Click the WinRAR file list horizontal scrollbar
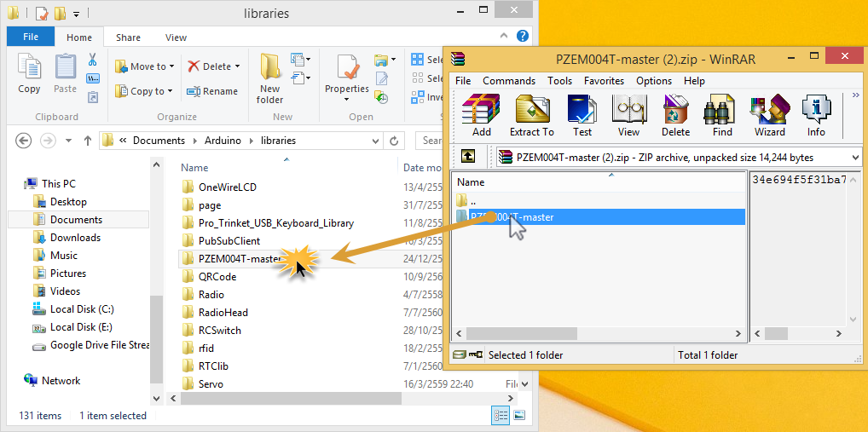This screenshot has width=868, height=432. click(522, 333)
